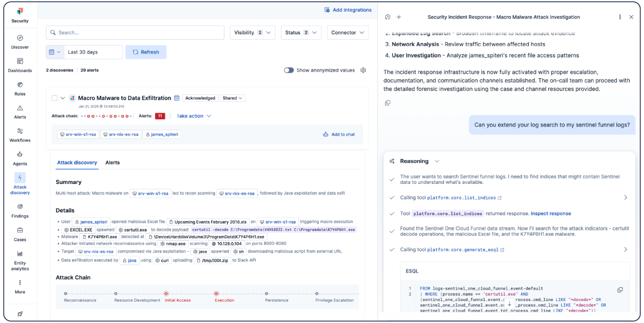This screenshot has height=323, width=644.
Task: Switch to the Alerts tab
Action: [112, 162]
